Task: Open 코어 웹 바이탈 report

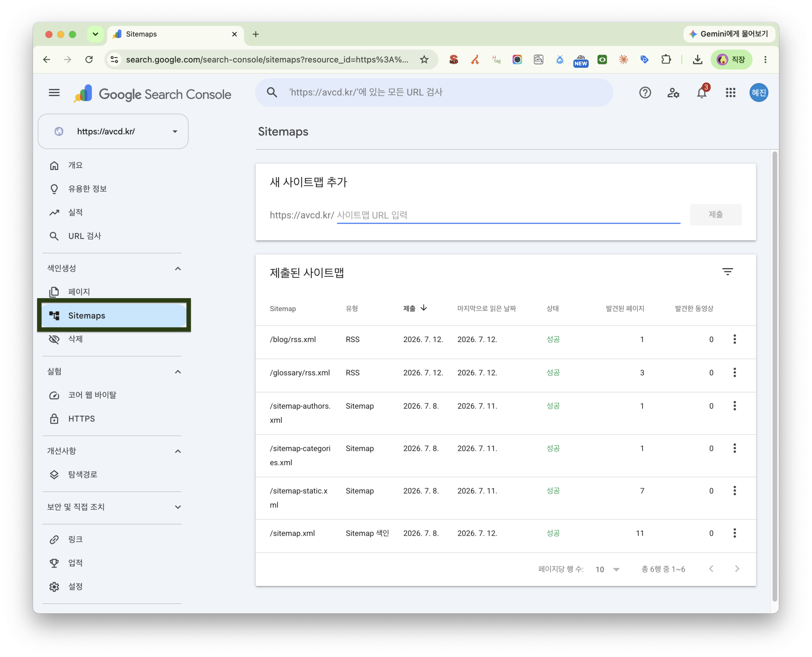Action: pos(113,395)
